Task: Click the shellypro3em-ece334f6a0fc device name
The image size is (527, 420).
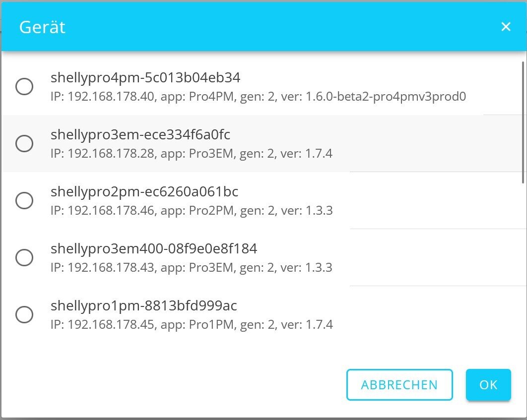Action: click(140, 135)
